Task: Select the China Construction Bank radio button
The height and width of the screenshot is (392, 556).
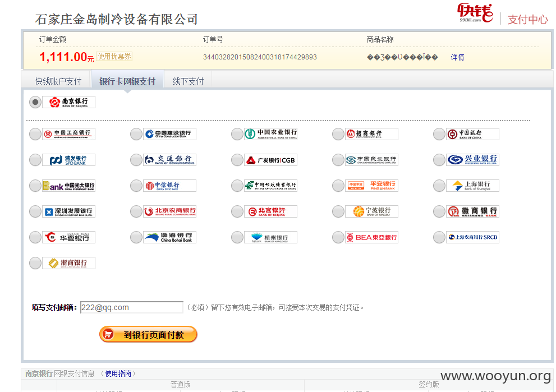Action: tap(136, 134)
